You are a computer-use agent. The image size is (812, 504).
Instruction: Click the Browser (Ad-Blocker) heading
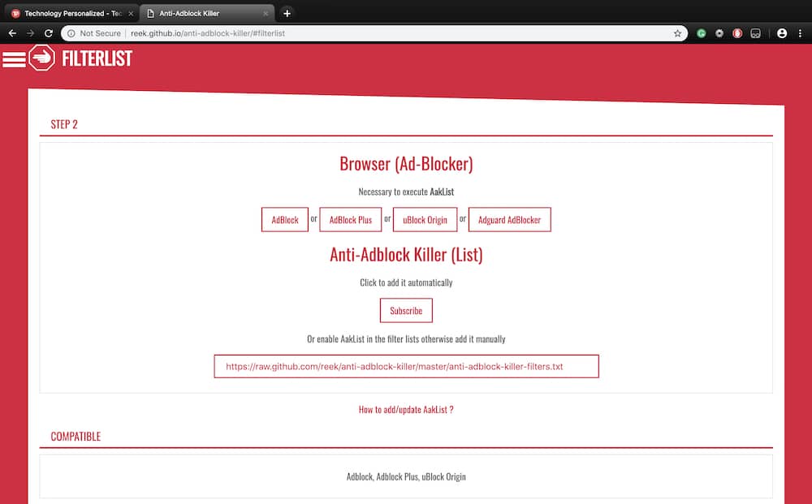click(406, 163)
